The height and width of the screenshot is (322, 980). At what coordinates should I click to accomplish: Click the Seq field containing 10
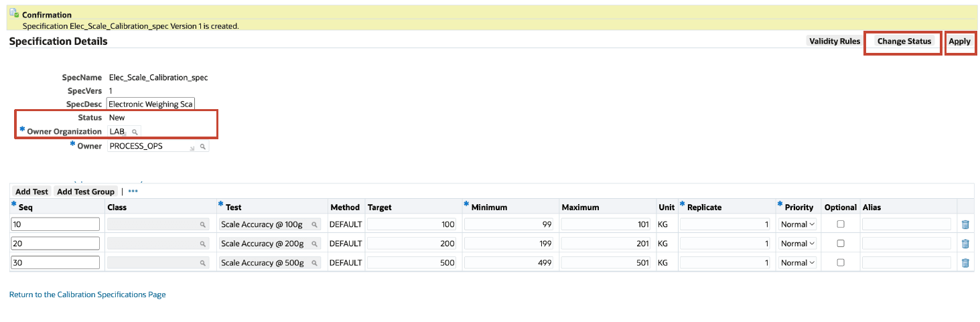point(56,224)
